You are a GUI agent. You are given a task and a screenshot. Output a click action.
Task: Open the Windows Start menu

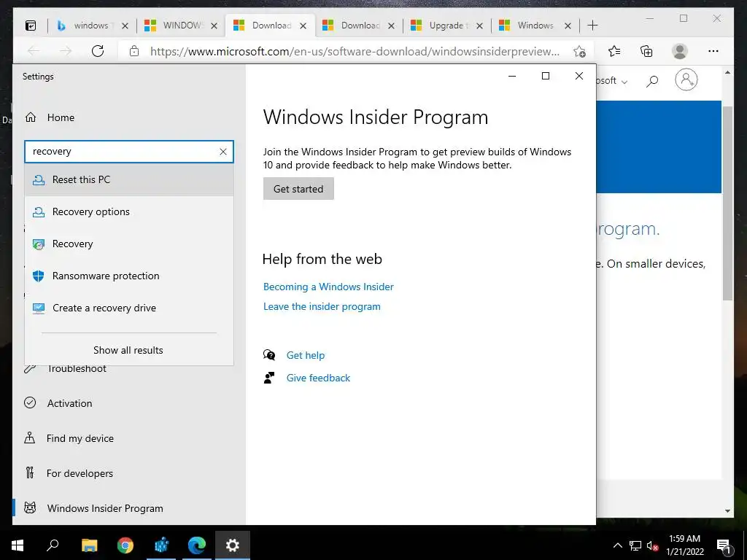pyautogui.click(x=18, y=545)
